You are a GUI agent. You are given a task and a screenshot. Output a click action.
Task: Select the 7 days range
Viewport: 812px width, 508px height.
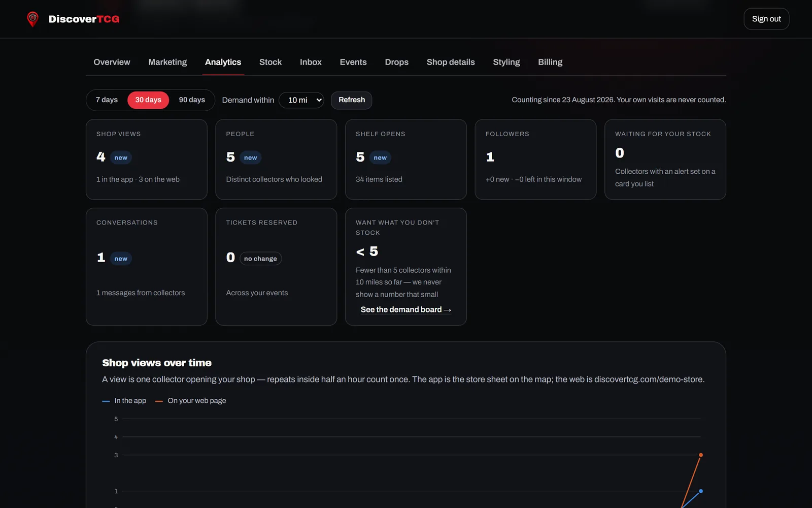pyautogui.click(x=107, y=100)
